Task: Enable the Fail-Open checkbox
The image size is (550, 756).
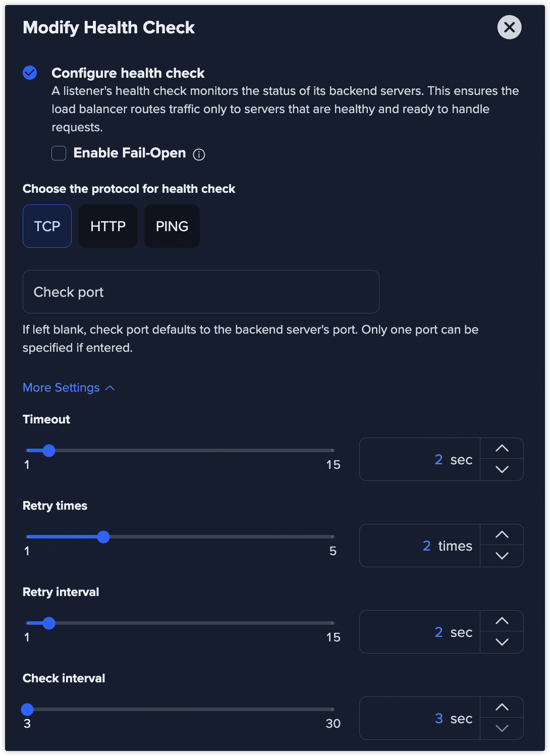Action: pyautogui.click(x=59, y=153)
